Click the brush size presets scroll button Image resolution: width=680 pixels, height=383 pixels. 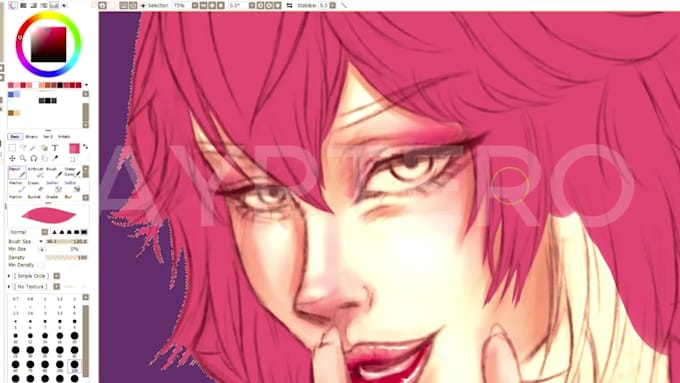coord(85,298)
